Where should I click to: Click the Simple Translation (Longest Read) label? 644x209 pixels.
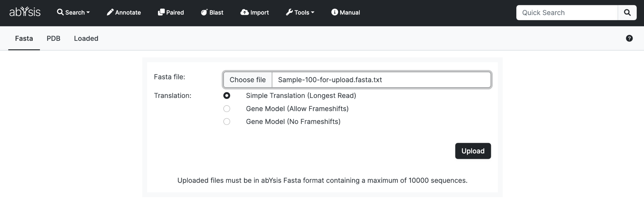coord(301,96)
